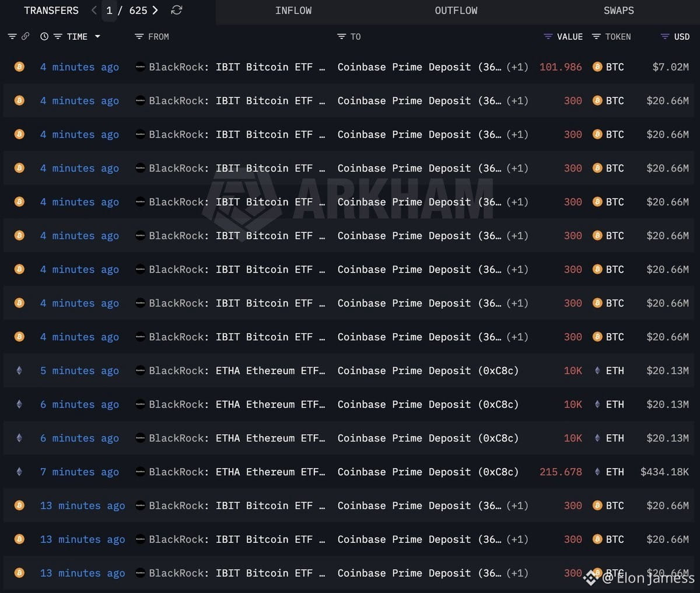Click the Ethereum chain icon in the 7 minutes ago row

(19, 472)
